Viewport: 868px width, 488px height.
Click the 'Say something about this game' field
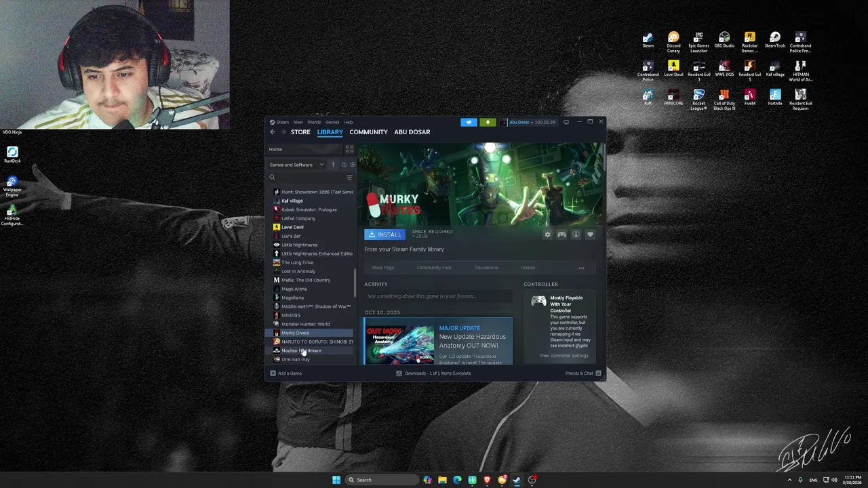(x=438, y=296)
